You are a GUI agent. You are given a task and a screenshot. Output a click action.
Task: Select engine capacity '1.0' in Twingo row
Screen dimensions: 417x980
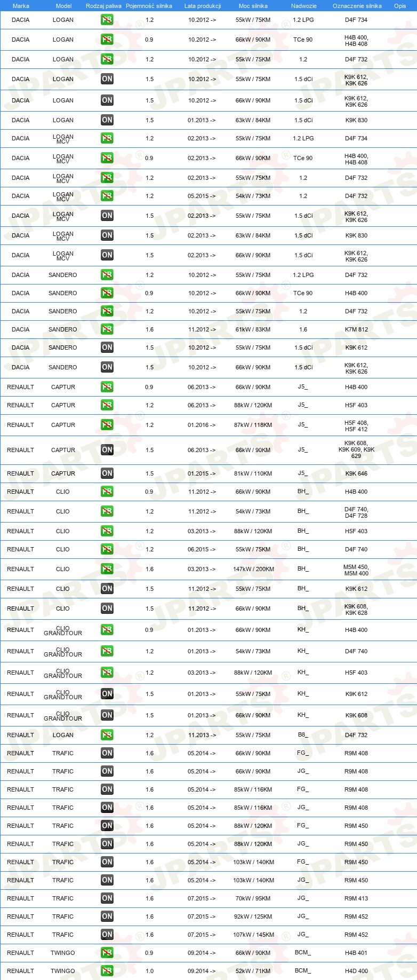click(149, 971)
